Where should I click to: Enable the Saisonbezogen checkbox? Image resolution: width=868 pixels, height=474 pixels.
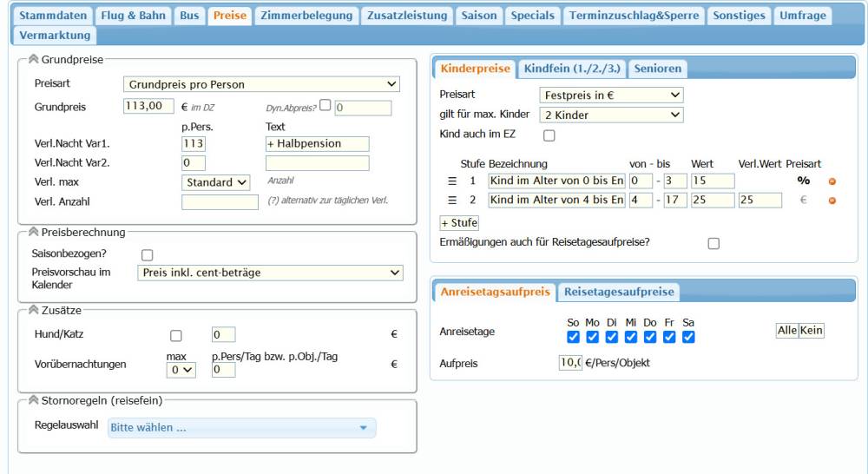(x=147, y=254)
